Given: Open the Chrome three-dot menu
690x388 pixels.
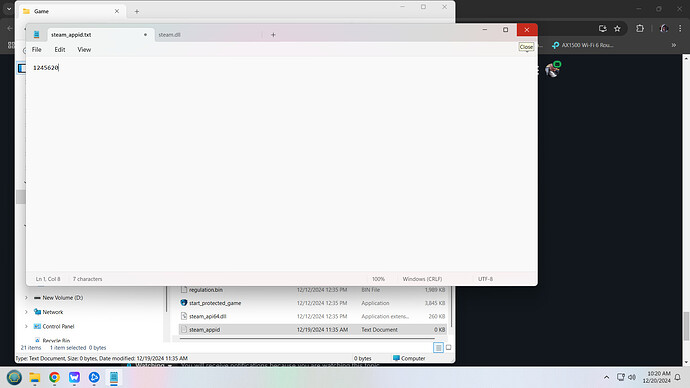Looking at the screenshot, I should (680, 29).
